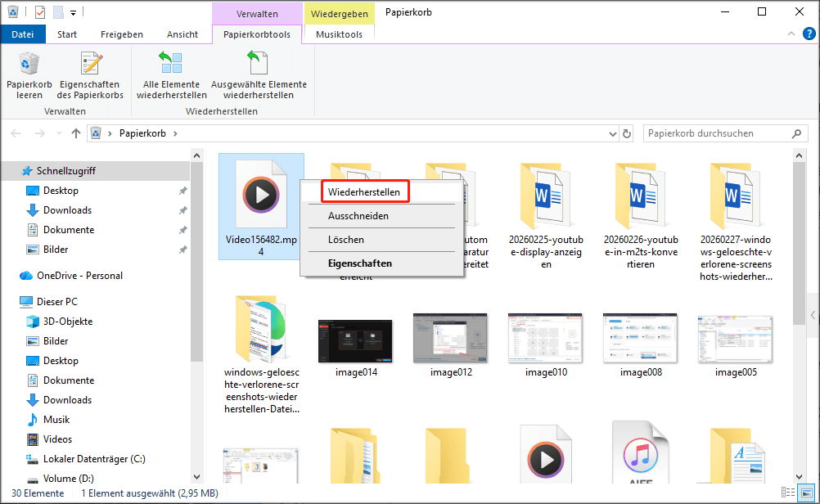Expand the Schnellzugriff tree section
This screenshot has width=820, height=504.
10,170
